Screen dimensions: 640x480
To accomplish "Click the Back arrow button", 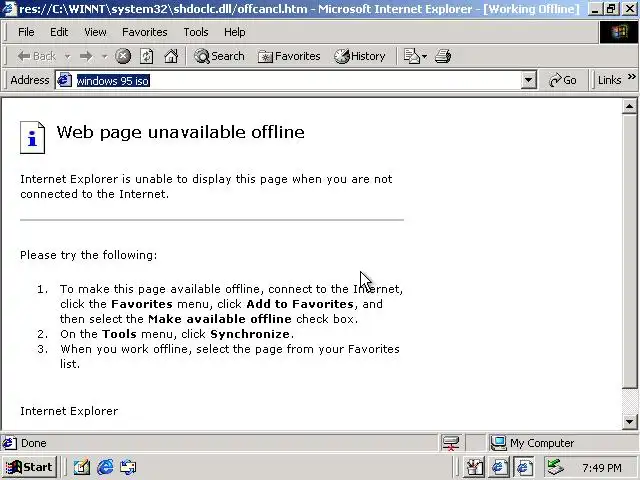I will click(37, 56).
